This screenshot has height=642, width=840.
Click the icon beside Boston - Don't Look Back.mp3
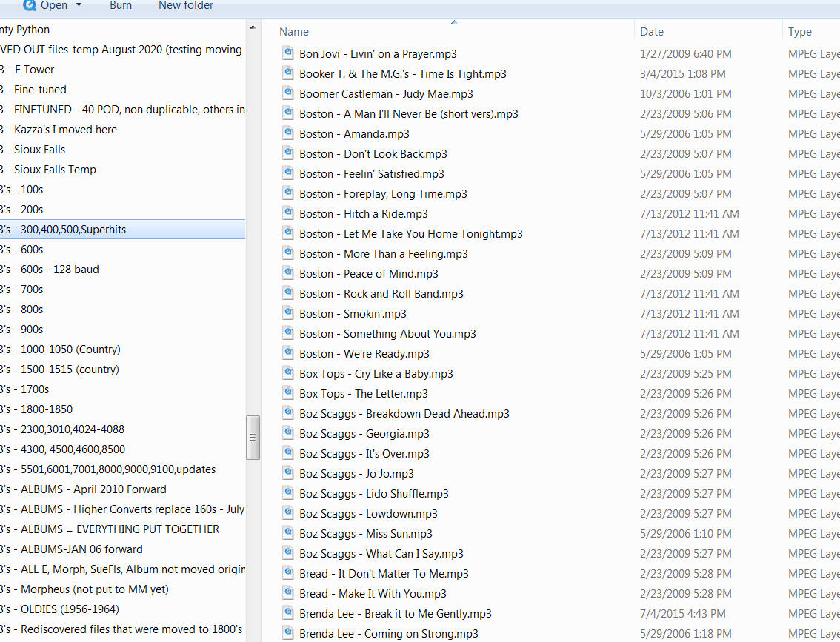click(287, 153)
